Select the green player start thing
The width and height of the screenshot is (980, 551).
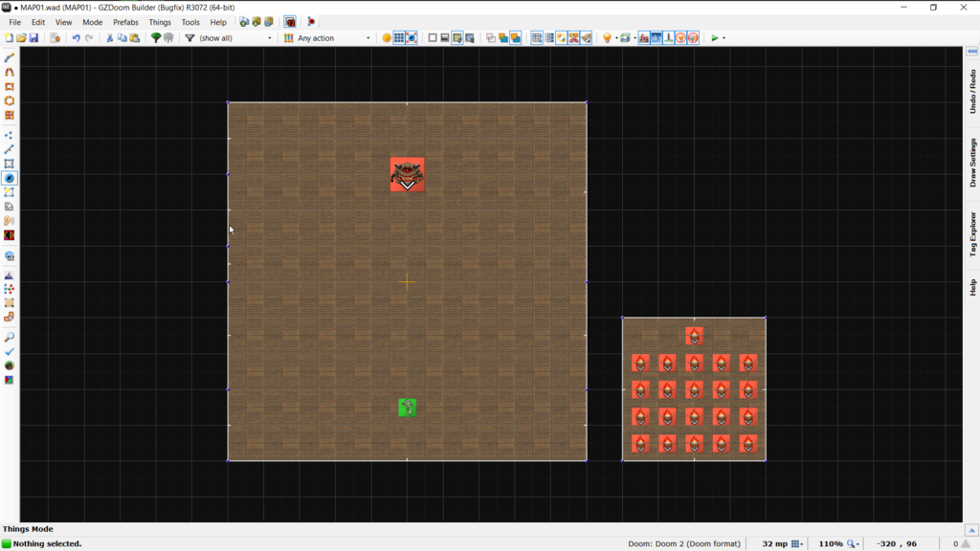tap(408, 408)
